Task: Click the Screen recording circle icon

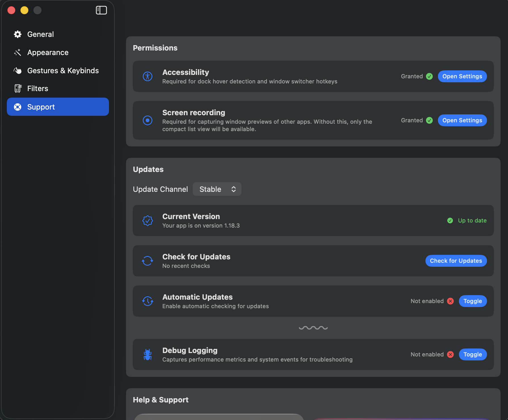Action: [148, 120]
